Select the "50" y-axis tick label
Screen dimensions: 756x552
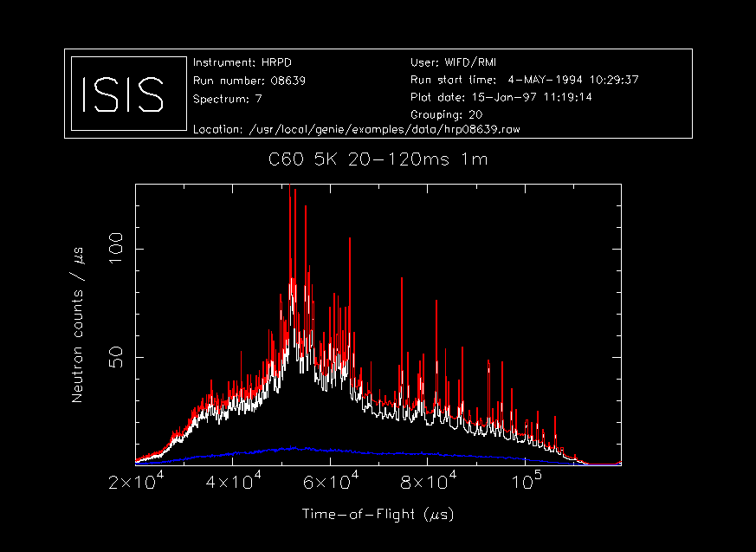(x=117, y=357)
